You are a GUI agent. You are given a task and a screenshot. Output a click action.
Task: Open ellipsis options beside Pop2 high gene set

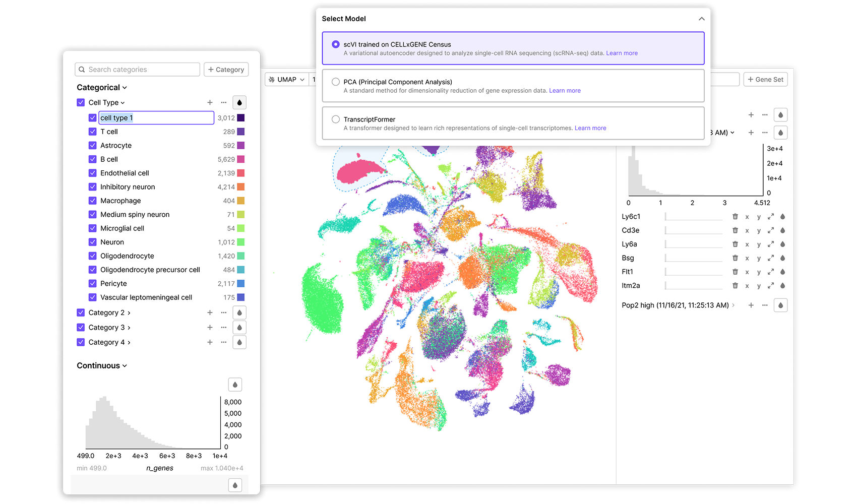pos(765,305)
